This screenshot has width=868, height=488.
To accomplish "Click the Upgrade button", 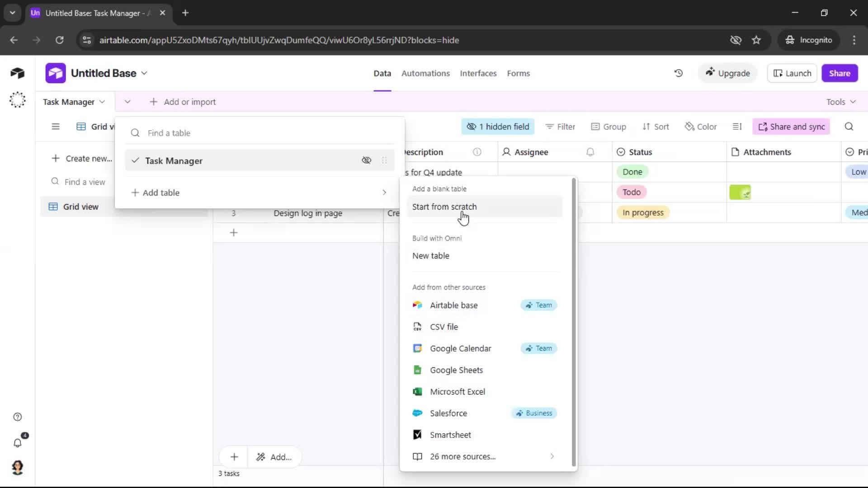I will 727,73.
